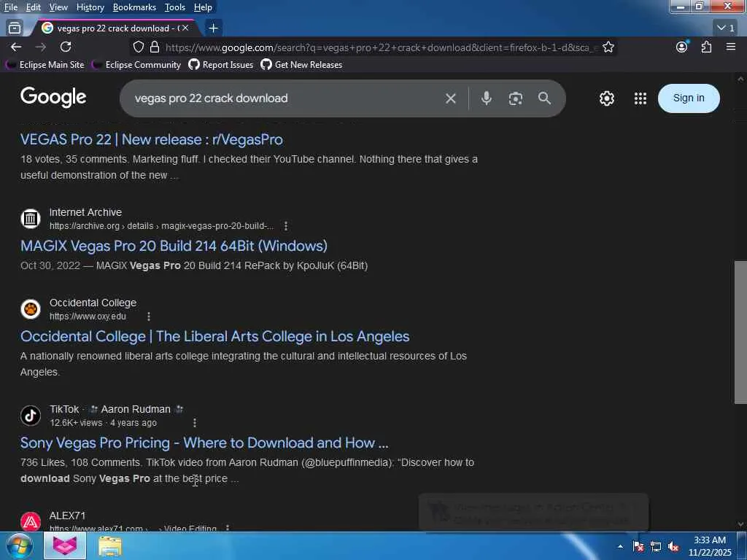Click the pink cat app taskbar icon
This screenshot has height=560, width=747.
[x=65, y=545]
